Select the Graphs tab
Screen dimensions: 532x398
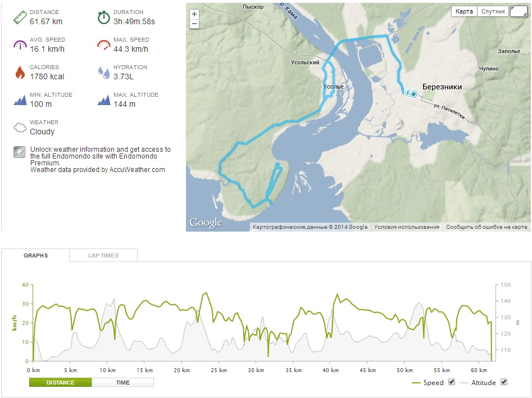[35, 255]
